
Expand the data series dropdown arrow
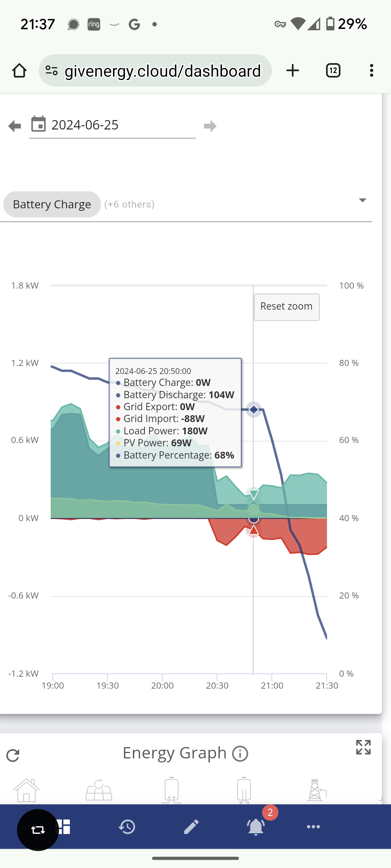[362, 200]
